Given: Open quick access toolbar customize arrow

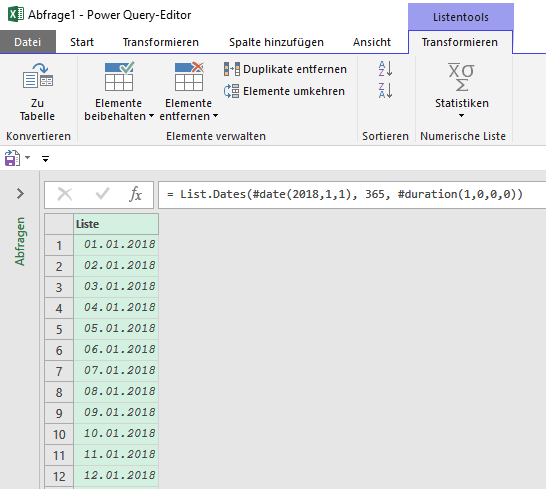Looking at the screenshot, I should pos(45,159).
